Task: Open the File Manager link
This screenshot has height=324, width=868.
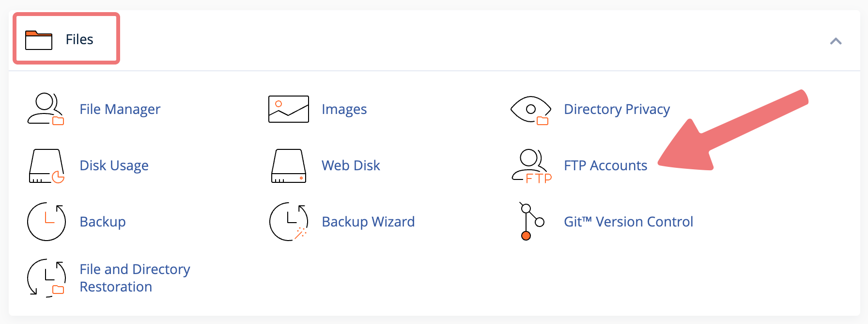Action: (120, 109)
